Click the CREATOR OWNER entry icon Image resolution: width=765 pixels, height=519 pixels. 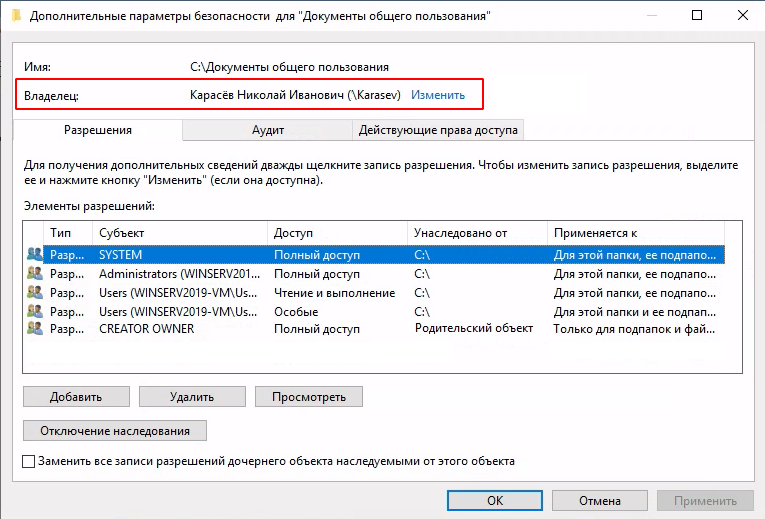35,329
